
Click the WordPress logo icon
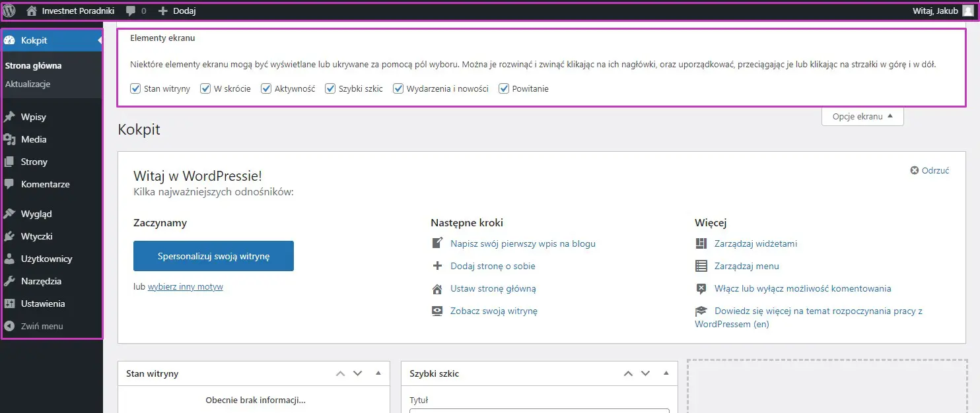click(9, 11)
